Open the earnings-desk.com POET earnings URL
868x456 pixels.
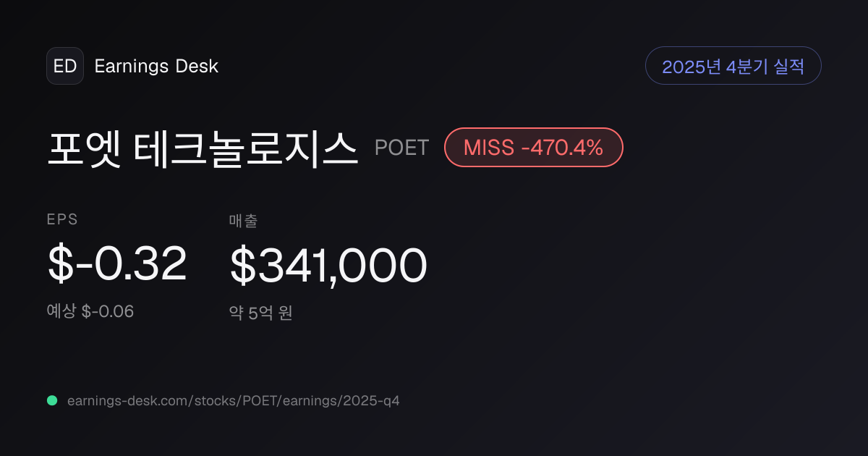coord(233,400)
